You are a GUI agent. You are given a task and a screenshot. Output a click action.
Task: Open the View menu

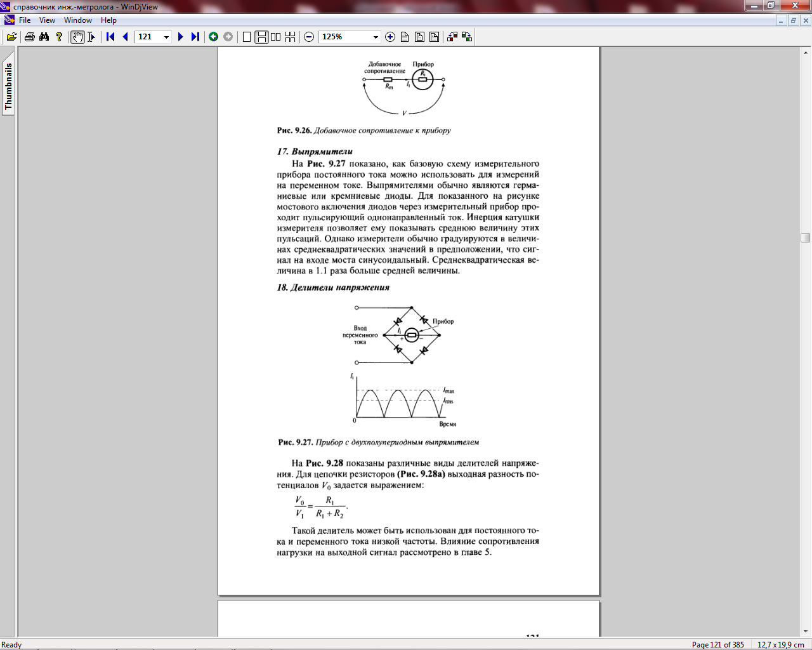tap(47, 20)
